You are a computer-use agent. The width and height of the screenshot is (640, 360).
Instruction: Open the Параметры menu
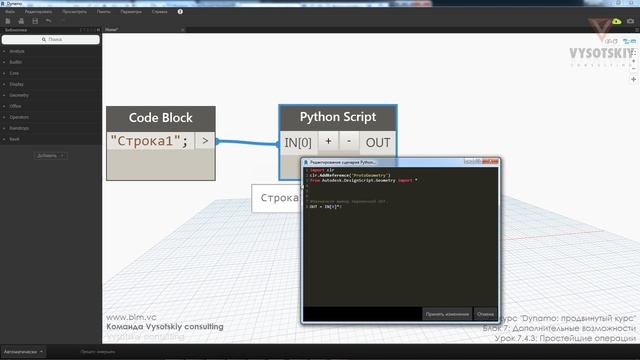coord(131,12)
